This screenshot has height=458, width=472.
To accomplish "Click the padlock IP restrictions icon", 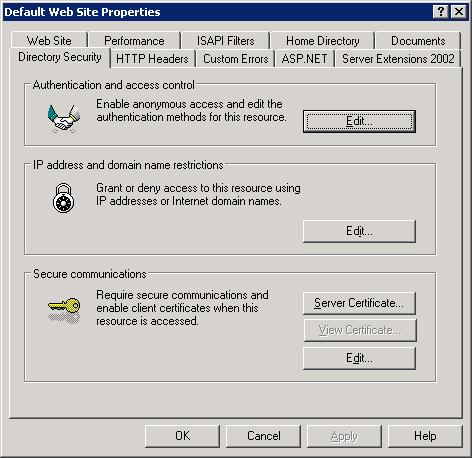I will [63, 198].
